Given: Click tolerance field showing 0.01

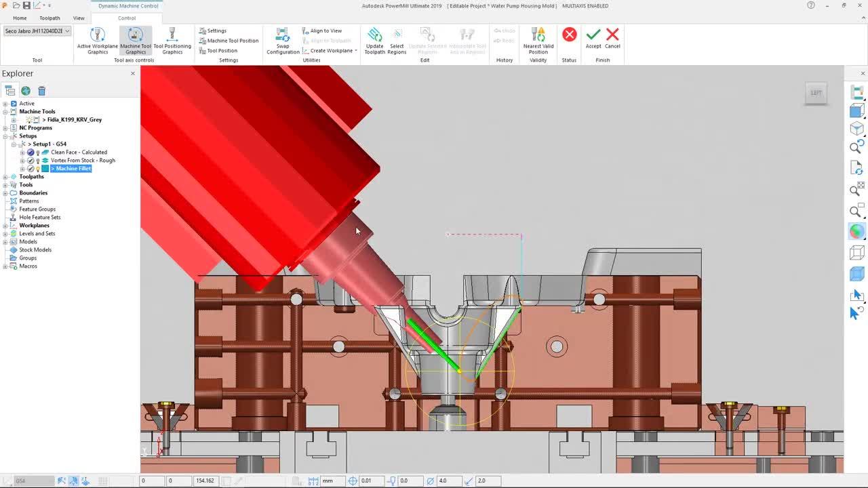Looking at the screenshot, I should click(371, 481).
